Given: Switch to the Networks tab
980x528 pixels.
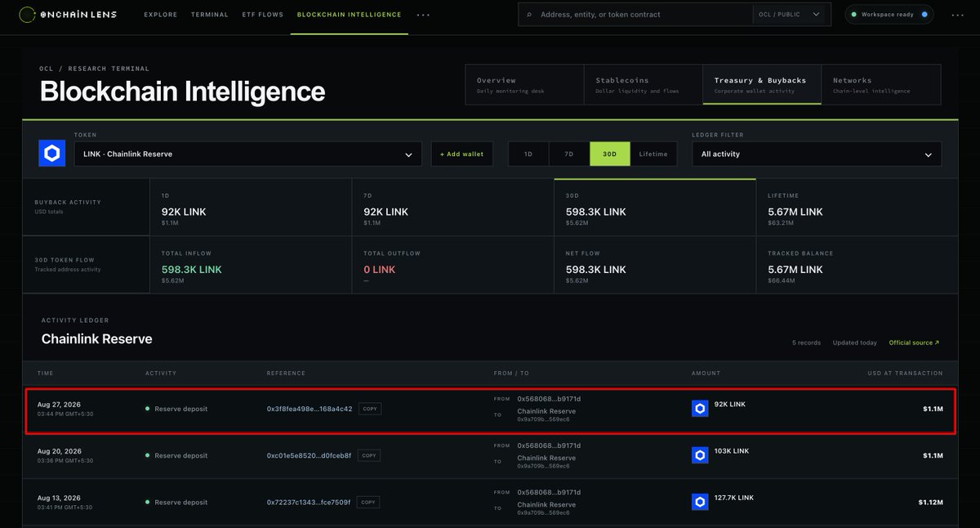Looking at the screenshot, I should click(x=881, y=84).
